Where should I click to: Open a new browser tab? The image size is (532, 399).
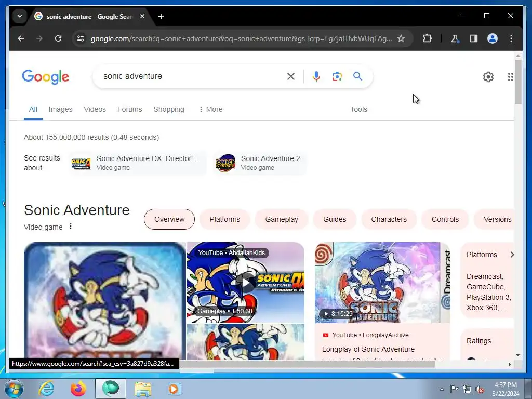pyautogui.click(x=161, y=16)
